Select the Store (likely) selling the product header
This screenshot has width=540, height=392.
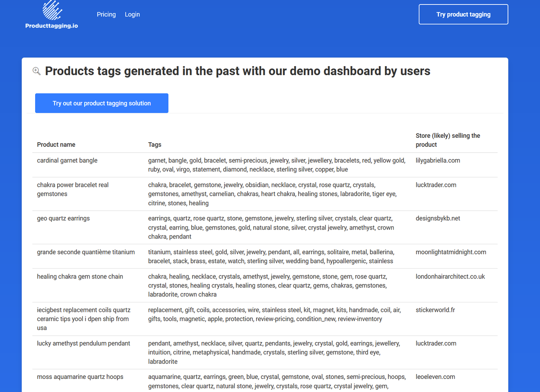[448, 140]
